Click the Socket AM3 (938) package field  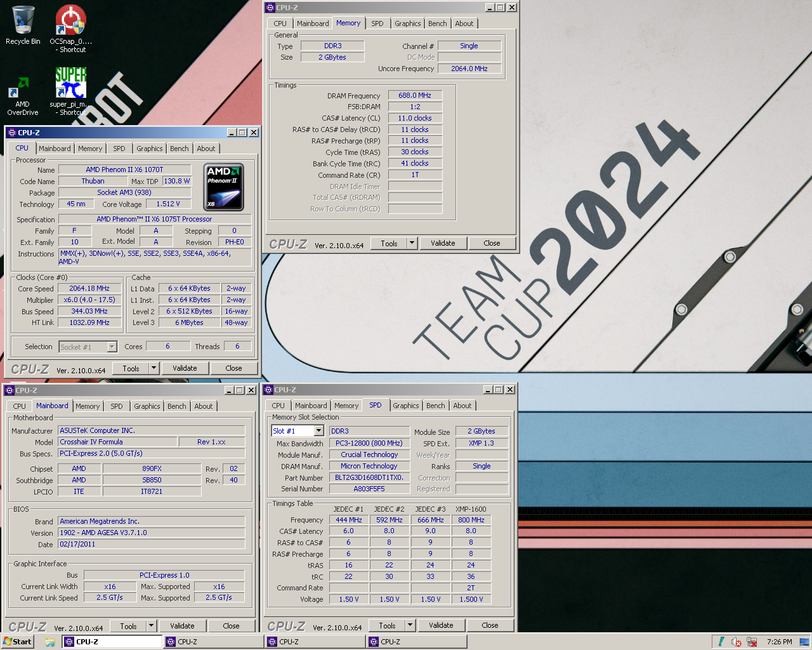pos(124,192)
